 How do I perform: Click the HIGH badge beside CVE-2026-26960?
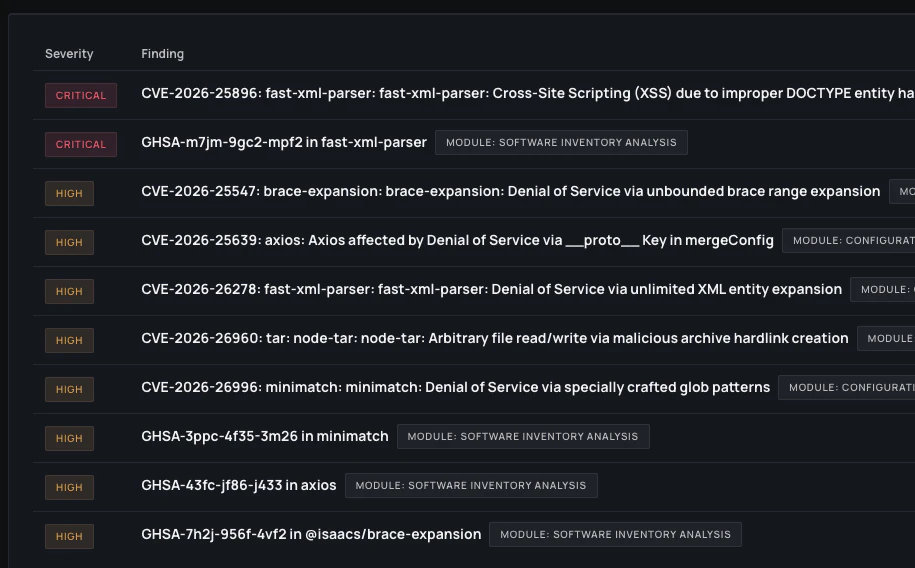click(69, 340)
